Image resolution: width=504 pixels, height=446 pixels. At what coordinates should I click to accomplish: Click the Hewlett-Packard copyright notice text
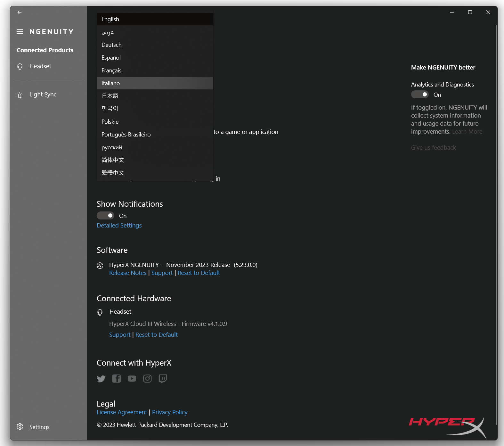pos(163,425)
